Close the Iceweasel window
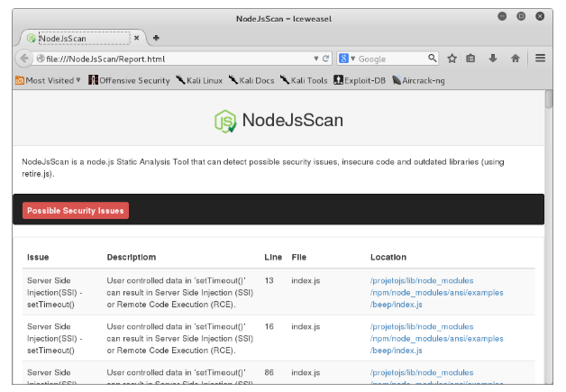The width and height of the screenshot is (566, 392). [x=540, y=16]
